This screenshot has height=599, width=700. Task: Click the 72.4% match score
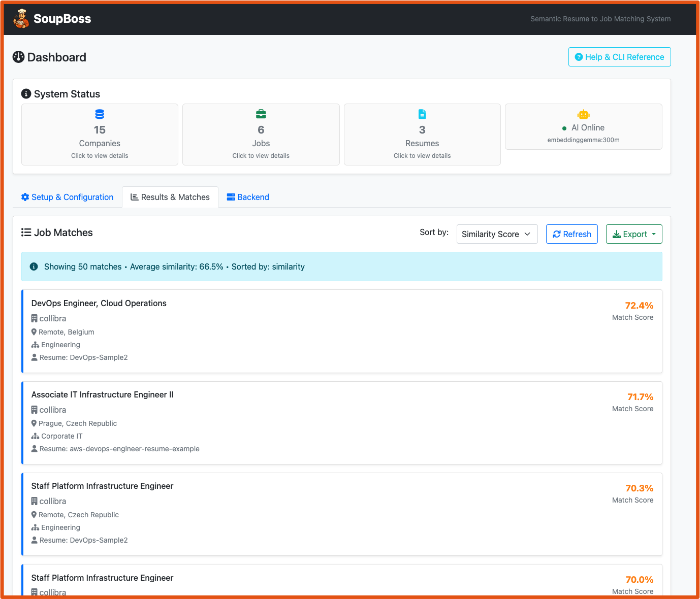click(x=639, y=306)
